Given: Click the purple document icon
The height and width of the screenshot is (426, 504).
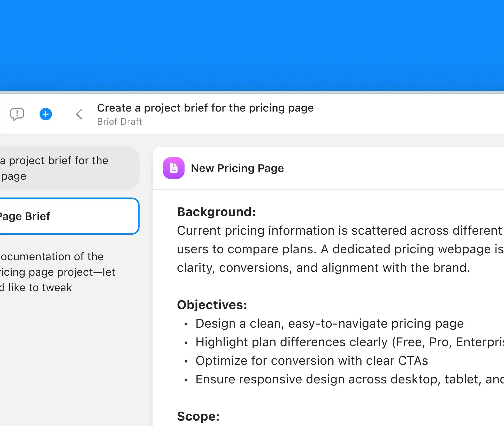Looking at the screenshot, I should point(173,168).
